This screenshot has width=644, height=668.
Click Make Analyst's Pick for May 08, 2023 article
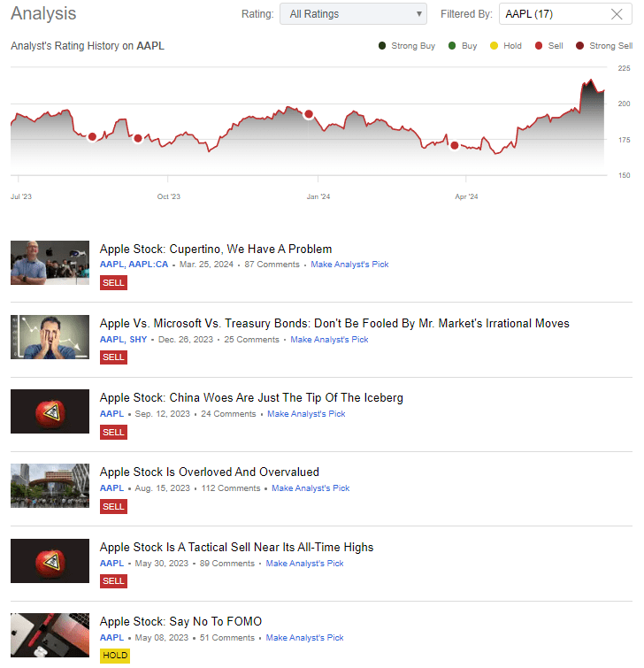(x=304, y=638)
